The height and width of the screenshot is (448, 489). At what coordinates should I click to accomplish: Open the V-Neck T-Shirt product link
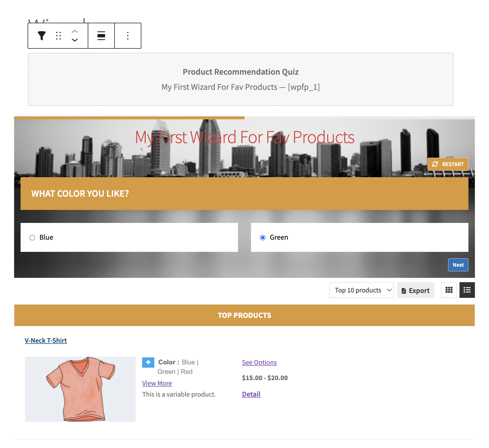(x=46, y=340)
